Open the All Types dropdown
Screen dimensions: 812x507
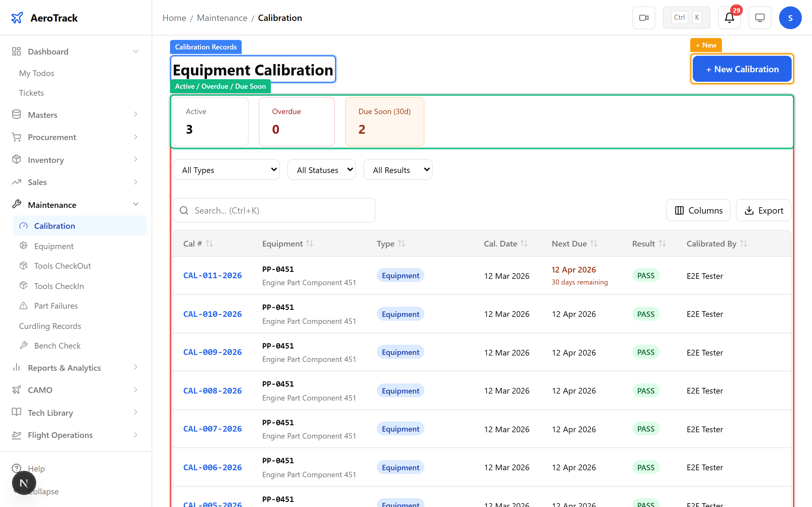pos(226,170)
